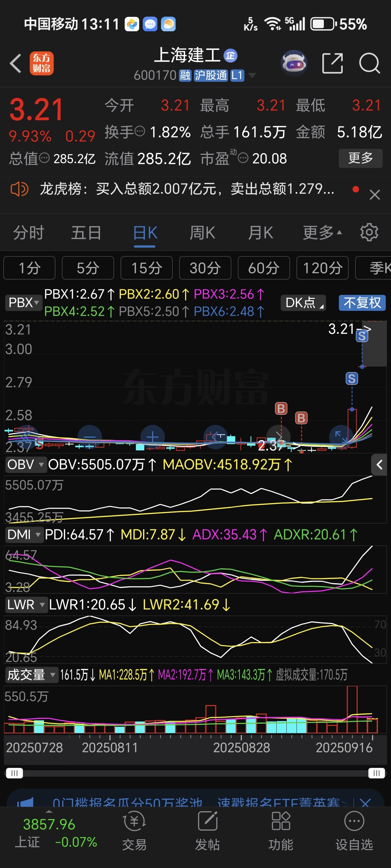Open 功能 functions icon in bottom bar
The width and height of the screenshot is (391, 868).
tap(281, 832)
